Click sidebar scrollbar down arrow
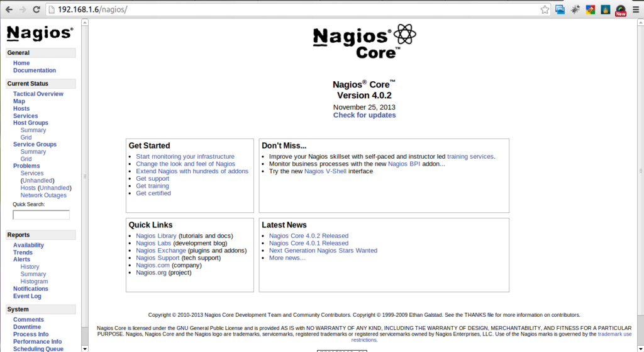This screenshot has width=644, height=352. coord(85,349)
